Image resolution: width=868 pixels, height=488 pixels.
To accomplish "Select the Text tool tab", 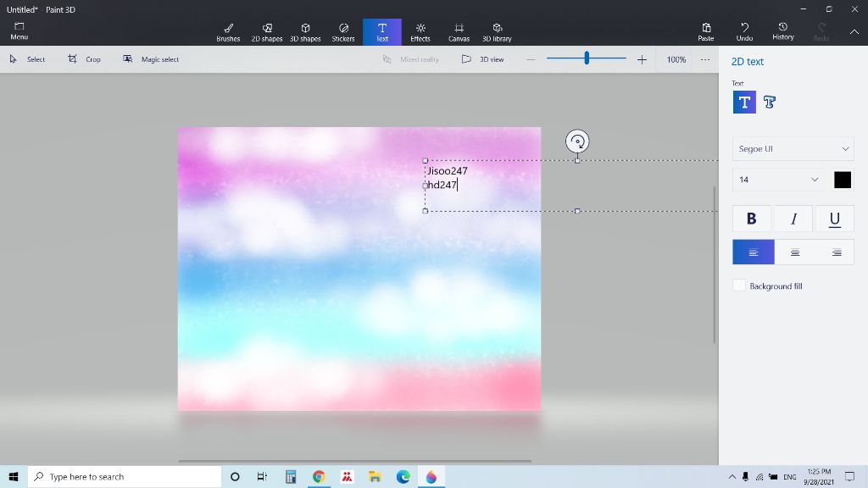I will (382, 32).
